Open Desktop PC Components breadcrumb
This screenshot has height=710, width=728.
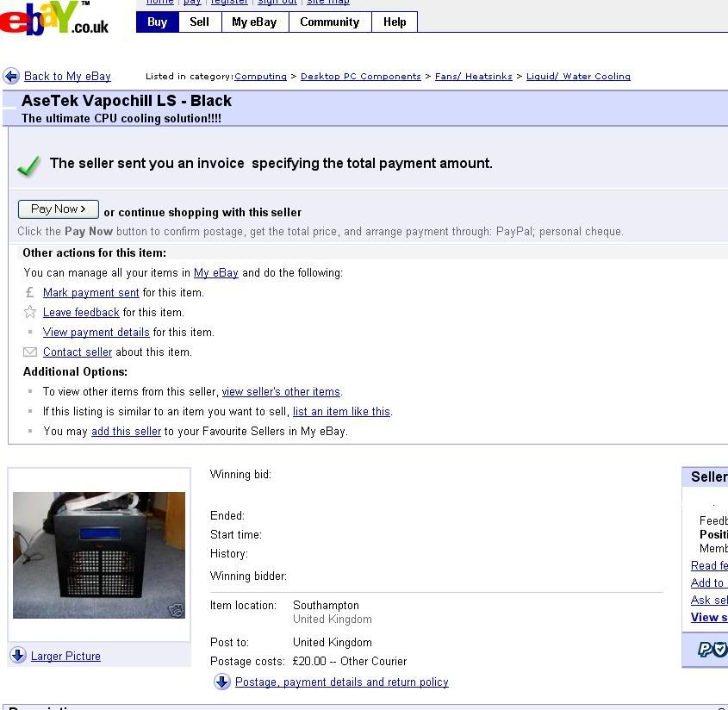(x=361, y=76)
